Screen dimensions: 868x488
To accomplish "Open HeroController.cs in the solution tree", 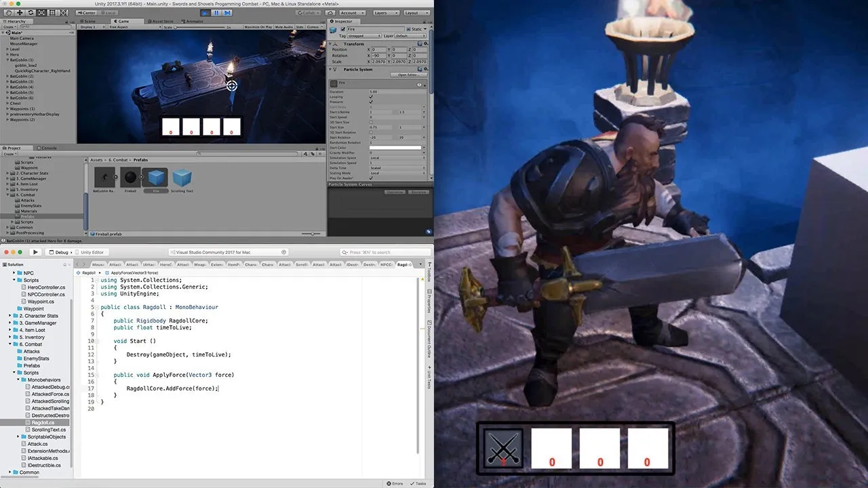I will pyautogui.click(x=42, y=287).
